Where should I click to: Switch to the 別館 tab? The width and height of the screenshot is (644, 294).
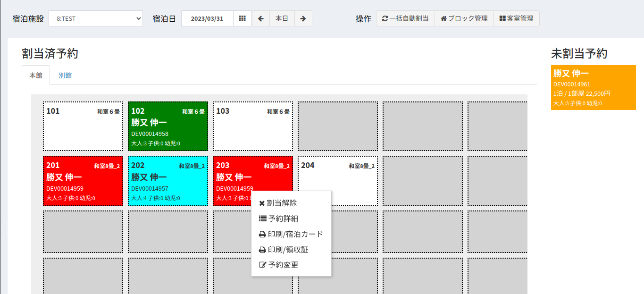(65, 75)
